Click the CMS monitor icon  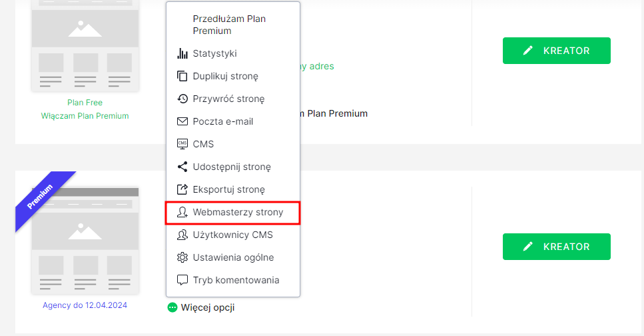182,144
